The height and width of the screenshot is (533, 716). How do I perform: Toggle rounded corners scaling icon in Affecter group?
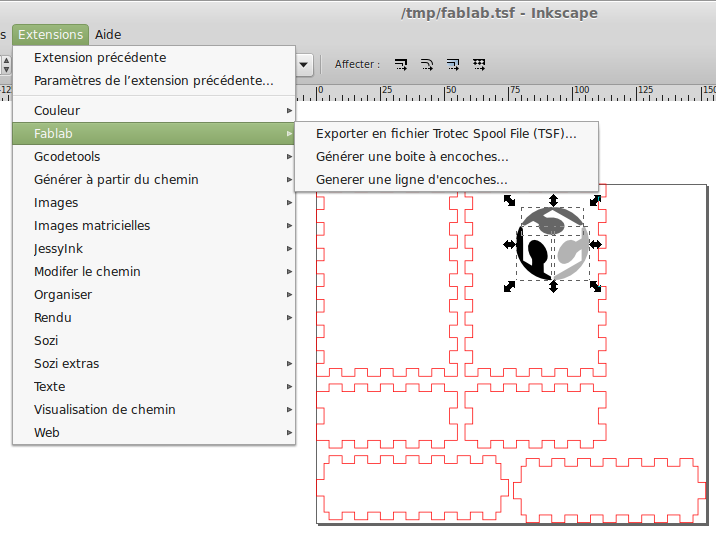427,65
